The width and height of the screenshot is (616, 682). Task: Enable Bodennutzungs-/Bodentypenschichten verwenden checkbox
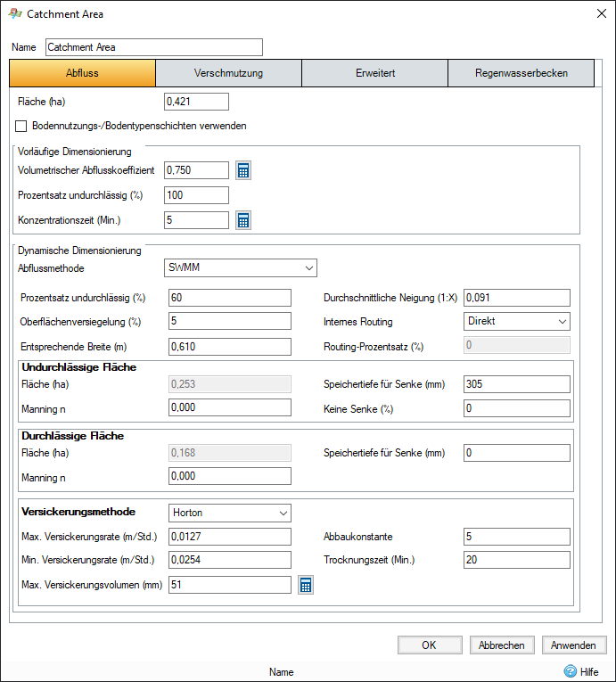pyautogui.click(x=21, y=126)
